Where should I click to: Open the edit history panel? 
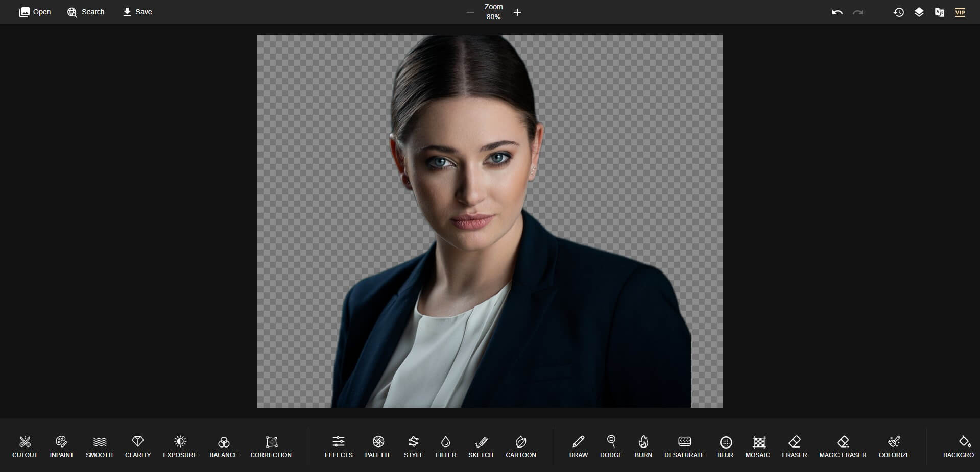tap(898, 12)
